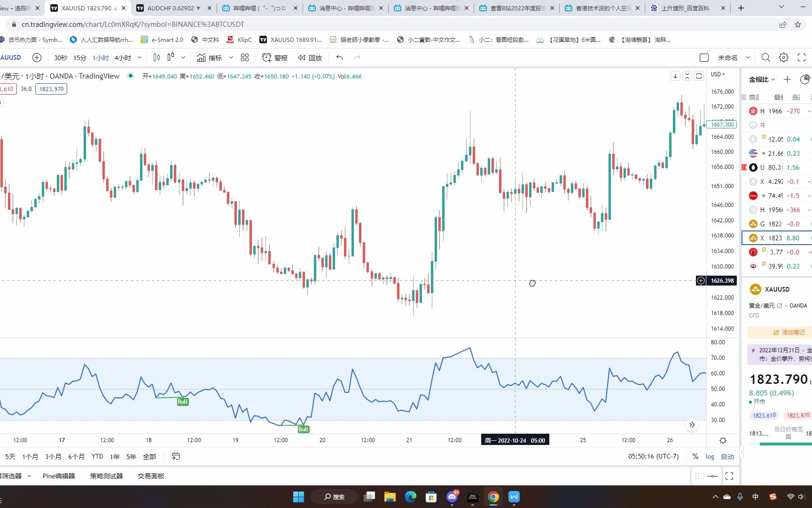The width and height of the screenshot is (812, 508).
Task: Expand the time interval dropdown arrow
Action: 140,57
